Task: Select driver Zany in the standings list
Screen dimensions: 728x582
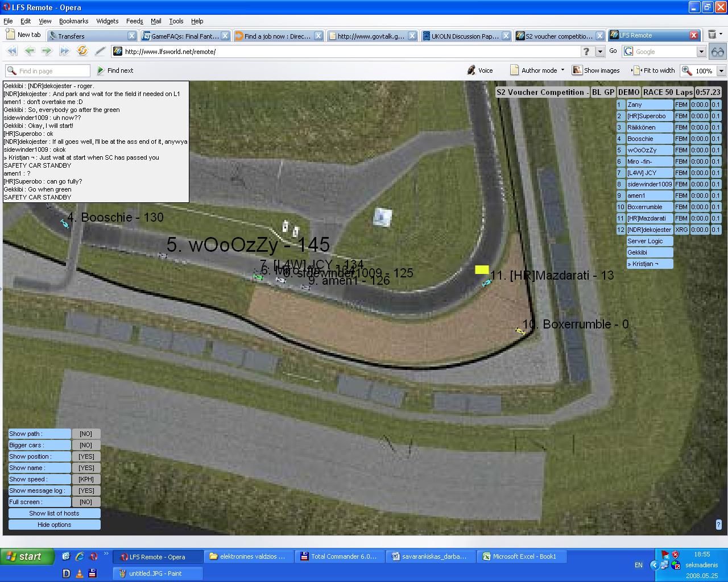Action: (x=650, y=105)
